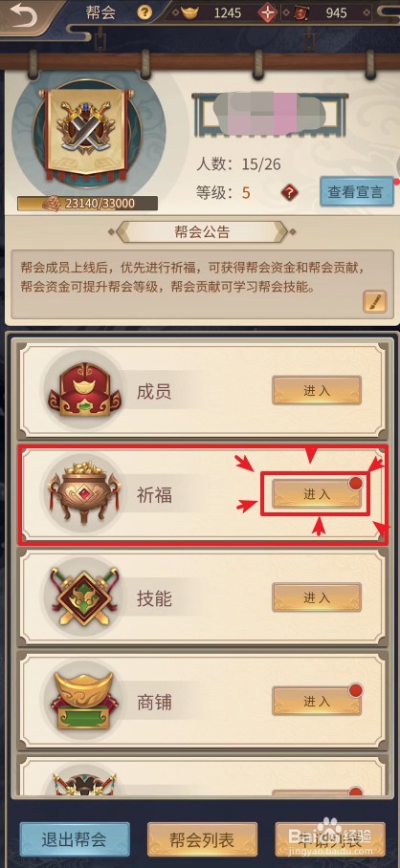Enter the 技能 skills section
The height and width of the screenshot is (868, 400).
(317, 597)
